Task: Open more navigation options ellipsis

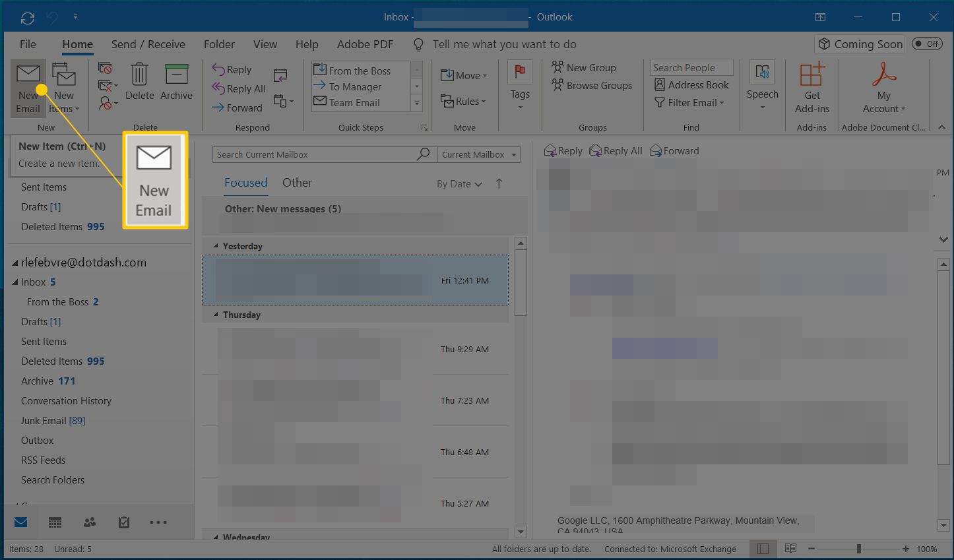Action: click(x=158, y=522)
